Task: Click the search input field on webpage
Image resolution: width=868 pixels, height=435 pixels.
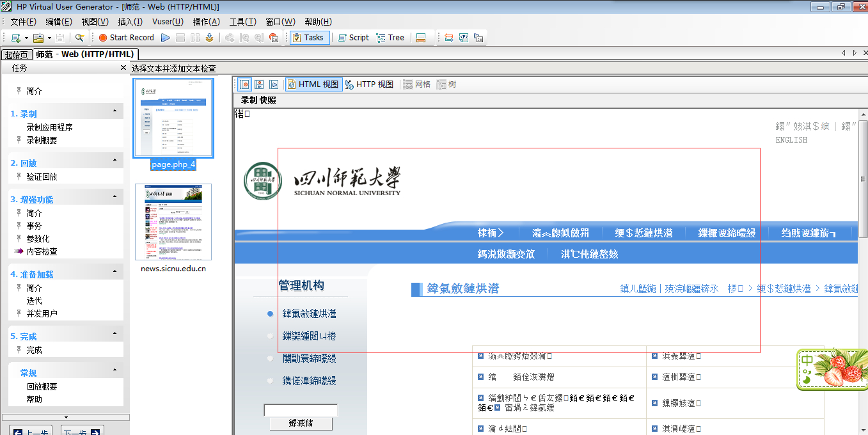Action: coord(301,410)
